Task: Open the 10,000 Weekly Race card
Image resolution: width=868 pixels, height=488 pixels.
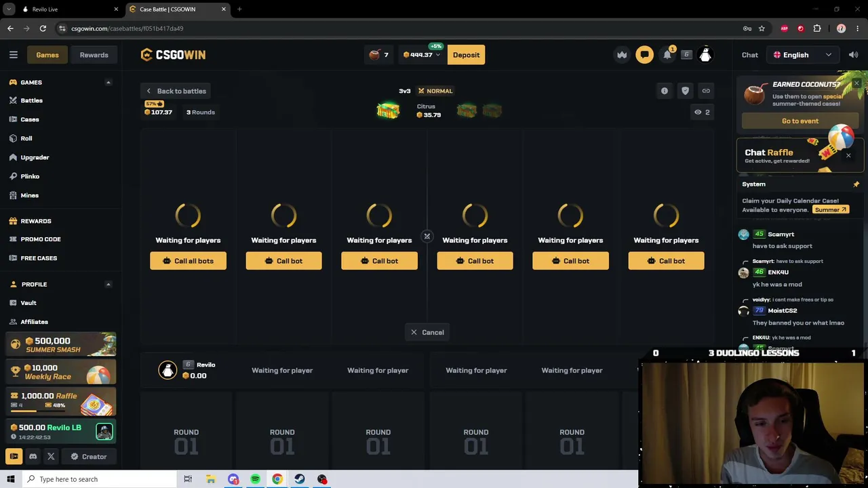Action: [x=61, y=372]
